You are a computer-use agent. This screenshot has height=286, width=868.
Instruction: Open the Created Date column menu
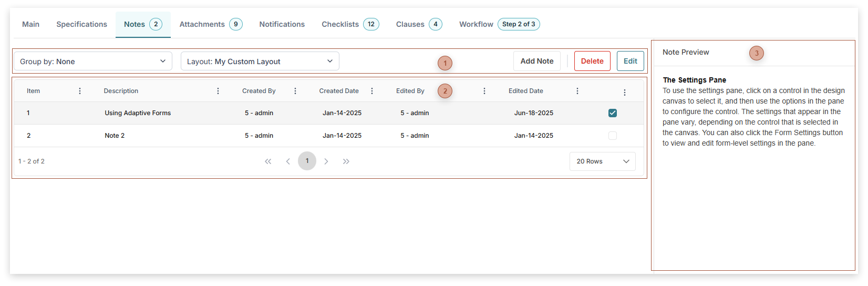point(372,91)
